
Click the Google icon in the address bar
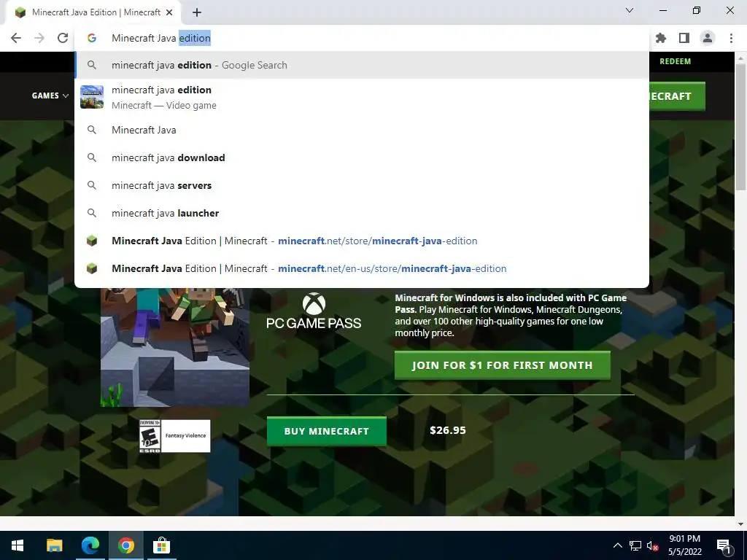(x=91, y=38)
